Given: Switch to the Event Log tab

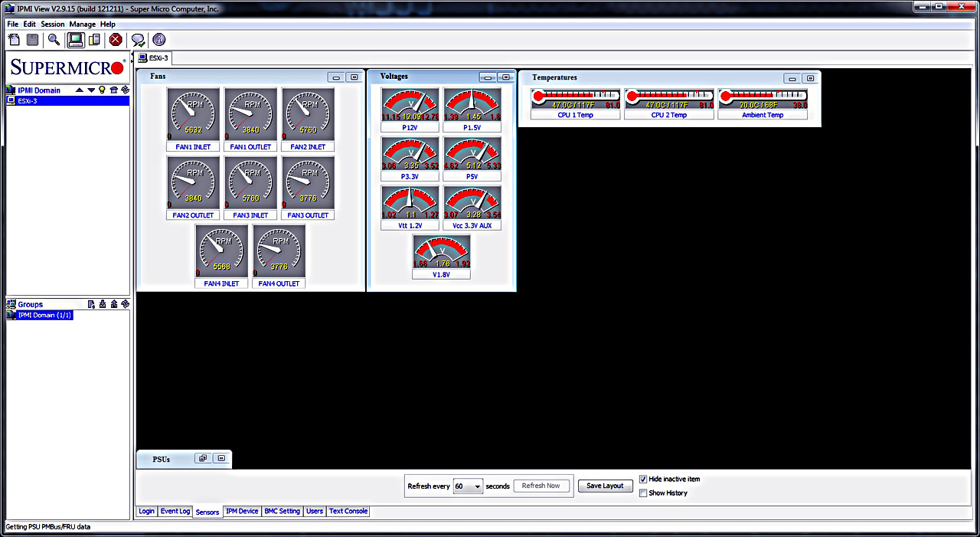Looking at the screenshot, I should coord(175,511).
